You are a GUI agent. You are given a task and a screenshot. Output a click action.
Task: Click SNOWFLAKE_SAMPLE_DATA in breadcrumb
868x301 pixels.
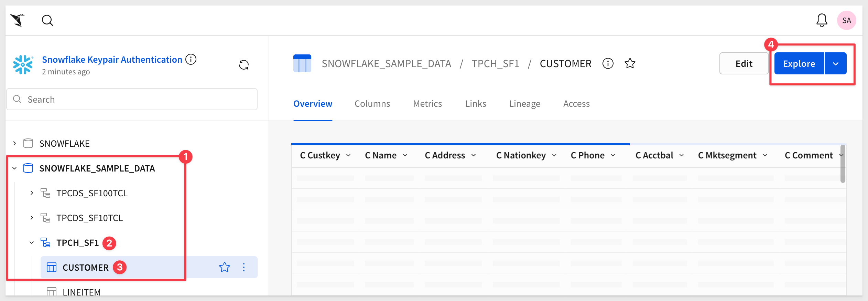[386, 63]
